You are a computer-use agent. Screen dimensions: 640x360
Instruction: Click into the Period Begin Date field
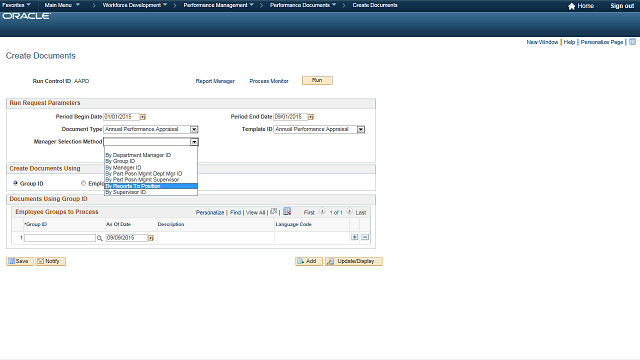coord(121,117)
